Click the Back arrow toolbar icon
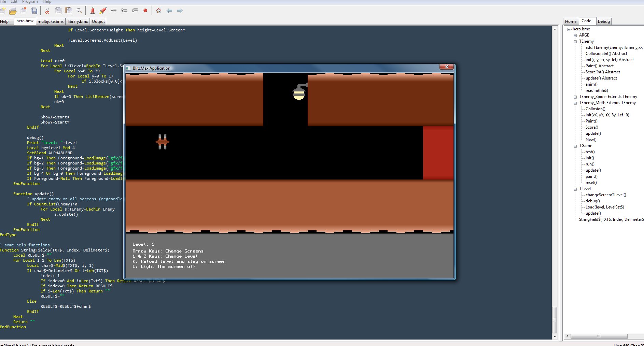This screenshot has height=346, width=644. pyautogui.click(x=169, y=11)
